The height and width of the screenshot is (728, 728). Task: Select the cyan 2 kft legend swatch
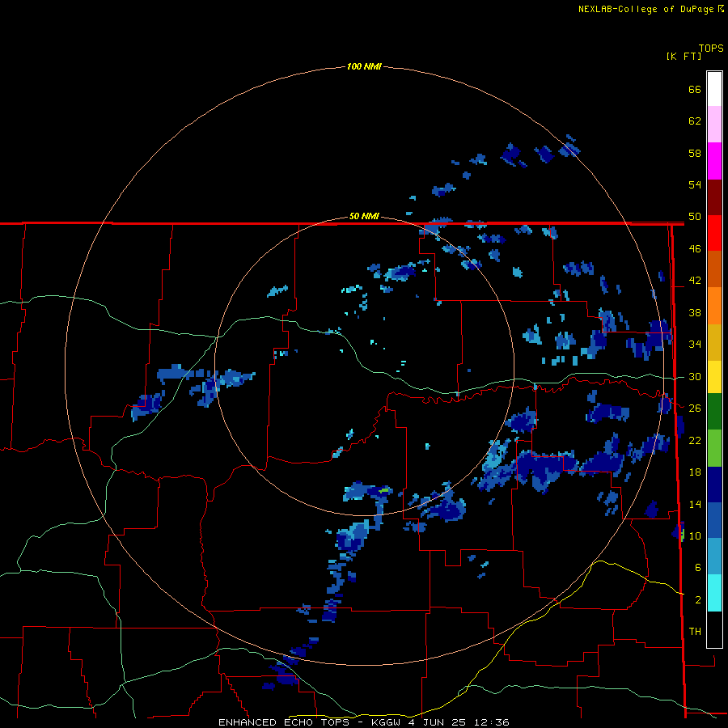[x=714, y=593]
